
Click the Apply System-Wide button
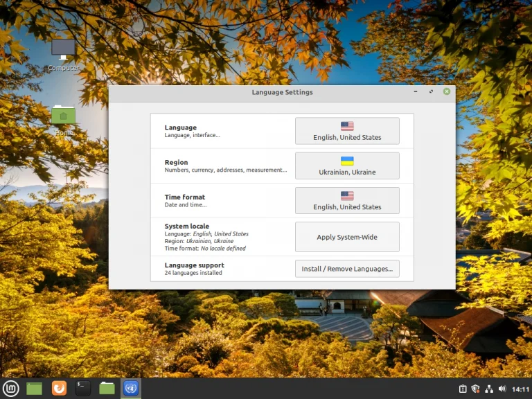click(x=347, y=237)
